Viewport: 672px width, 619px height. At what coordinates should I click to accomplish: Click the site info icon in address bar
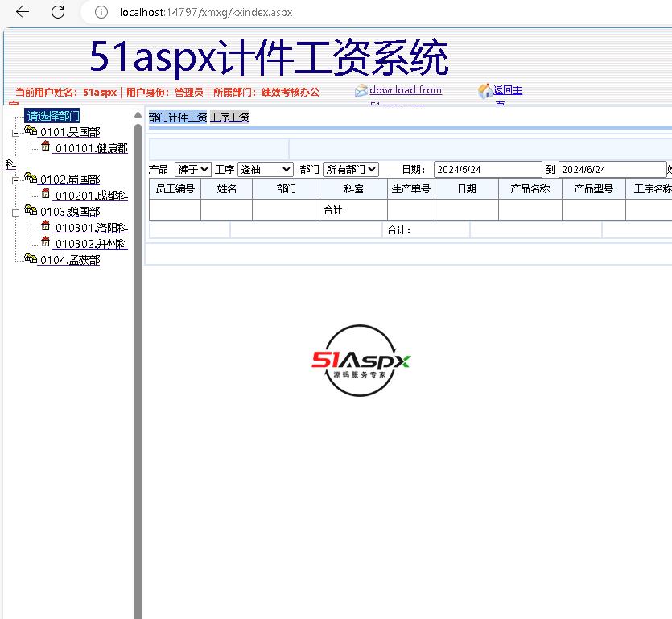pos(101,12)
